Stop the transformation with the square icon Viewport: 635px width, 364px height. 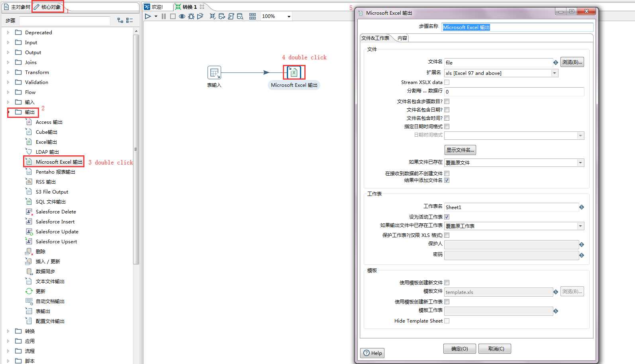[x=173, y=16]
